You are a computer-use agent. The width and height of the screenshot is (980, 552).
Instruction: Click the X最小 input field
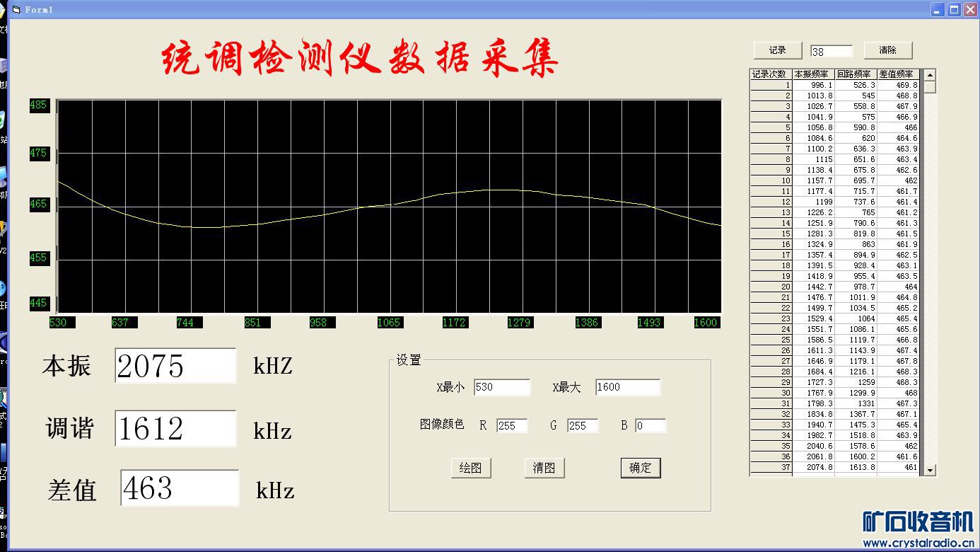pos(502,387)
